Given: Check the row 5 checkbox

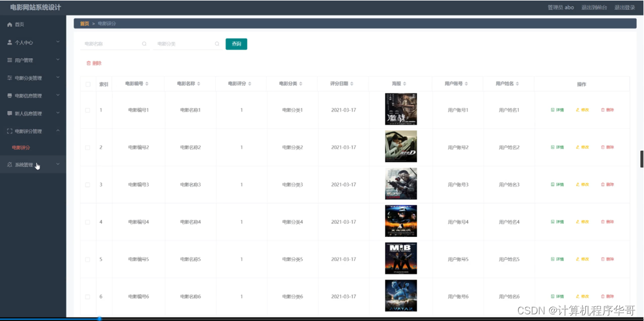Looking at the screenshot, I should point(88,260).
